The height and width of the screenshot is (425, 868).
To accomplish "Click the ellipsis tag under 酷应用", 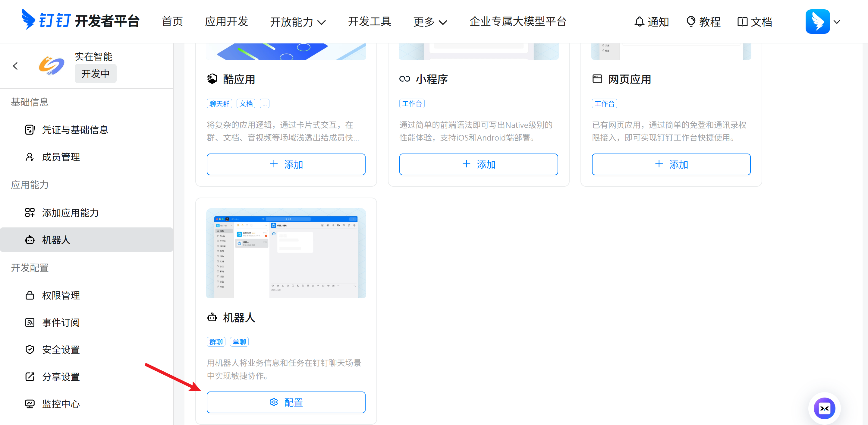I will tap(265, 104).
